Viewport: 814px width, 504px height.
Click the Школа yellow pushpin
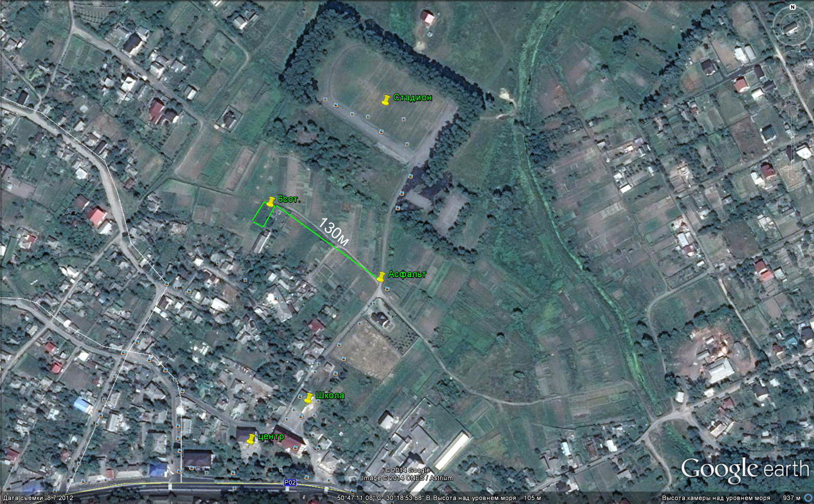pos(308,398)
